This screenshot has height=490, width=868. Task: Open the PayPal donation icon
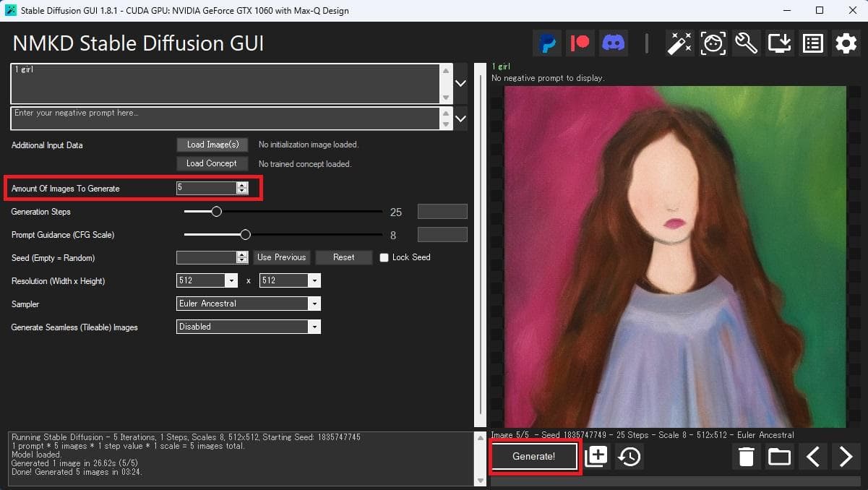(x=547, y=43)
